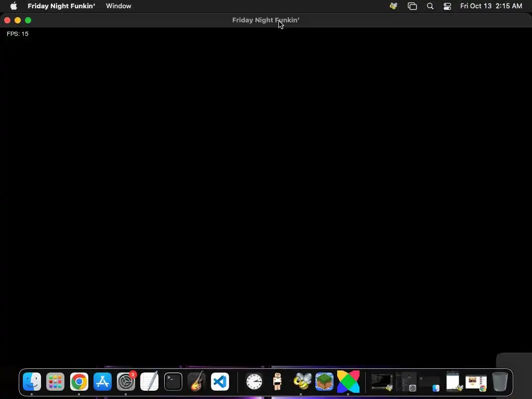Open the Friday Night Funkin' app menu
Screen dimensions: 532x399
(61, 6)
